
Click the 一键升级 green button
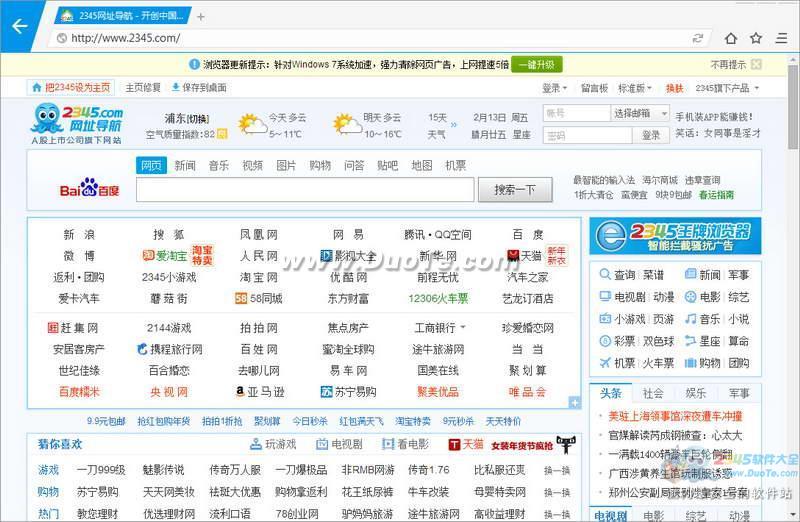click(537, 65)
